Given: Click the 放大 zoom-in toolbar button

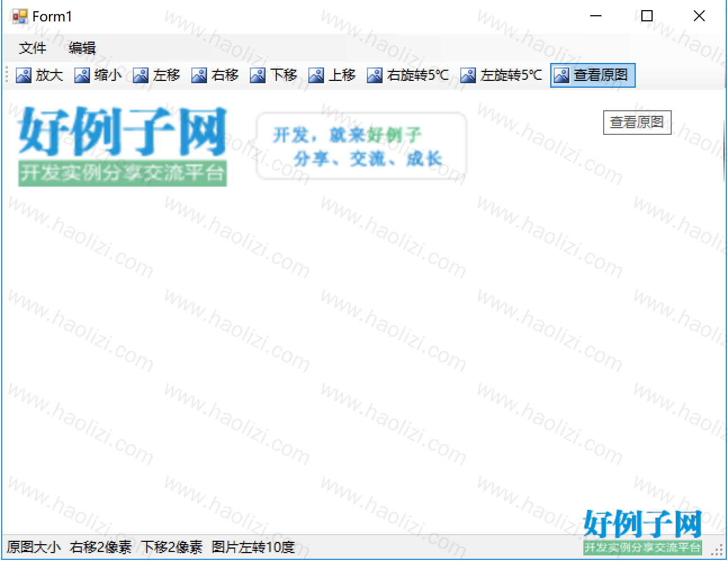Looking at the screenshot, I should pos(39,75).
